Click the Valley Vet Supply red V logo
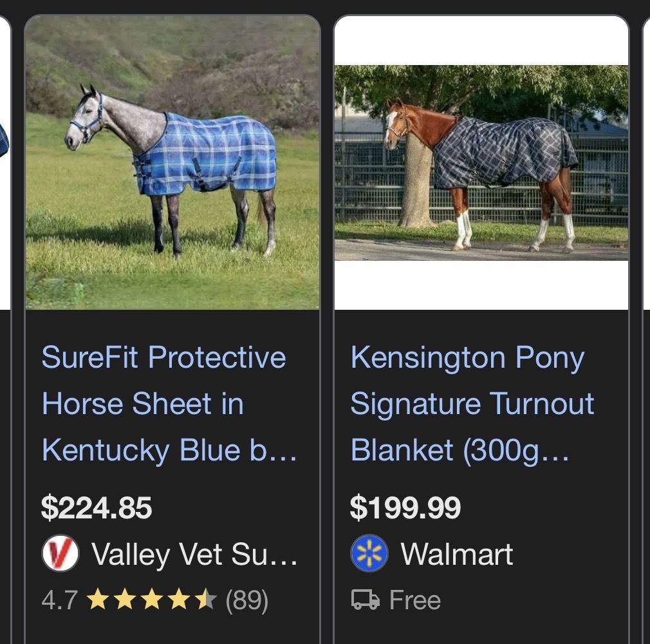This screenshot has width=650, height=644. [x=60, y=554]
